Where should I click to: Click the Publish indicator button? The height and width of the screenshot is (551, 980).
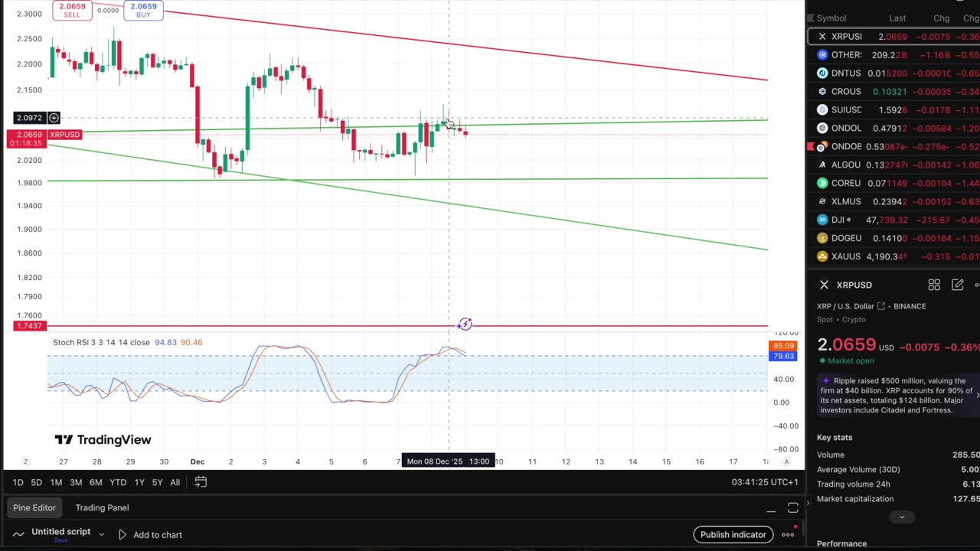point(733,535)
